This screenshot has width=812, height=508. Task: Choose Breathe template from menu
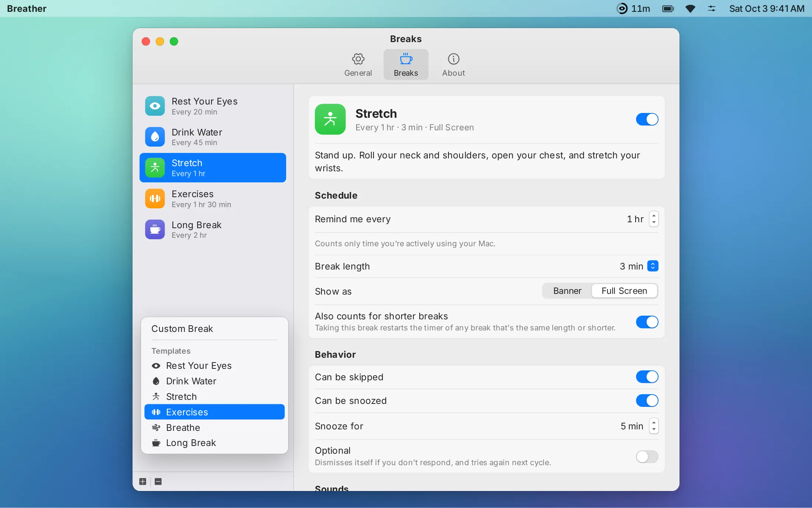click(214, 428)
